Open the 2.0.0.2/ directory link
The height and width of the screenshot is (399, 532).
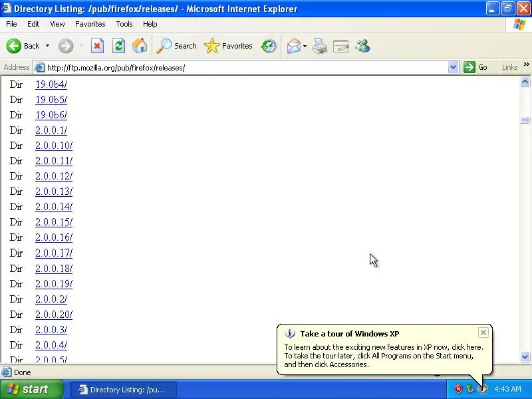point(51,299)
